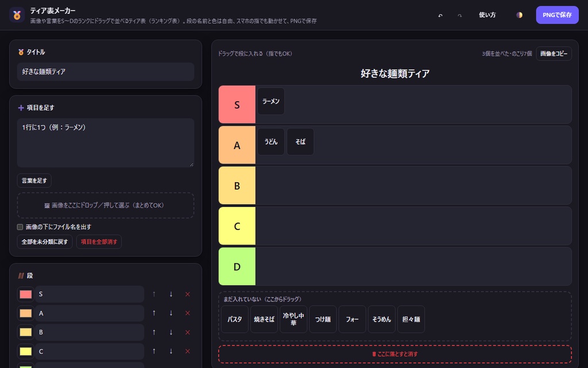Screen dimensions: 588x368
Task: Move tier B up with arrow
Action: coord(154,332)
